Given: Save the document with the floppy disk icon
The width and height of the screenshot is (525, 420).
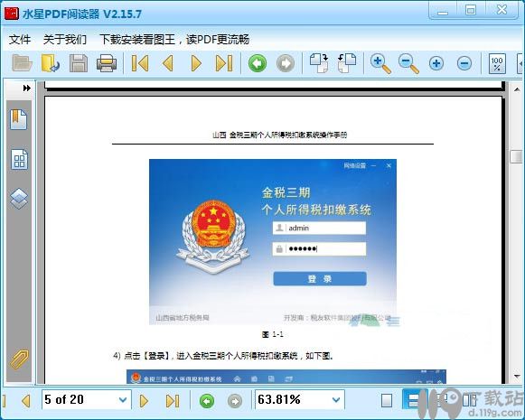Looking at the screenshot, I should point(79,63).
